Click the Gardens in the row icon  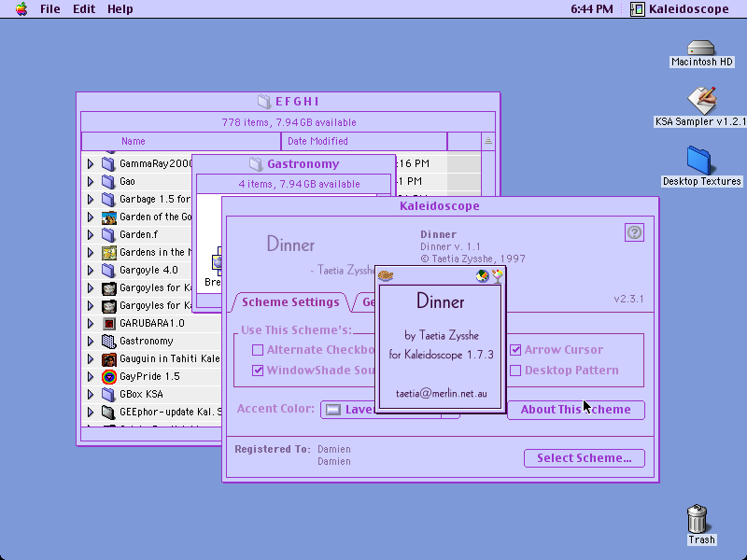(x=109, y=252)
